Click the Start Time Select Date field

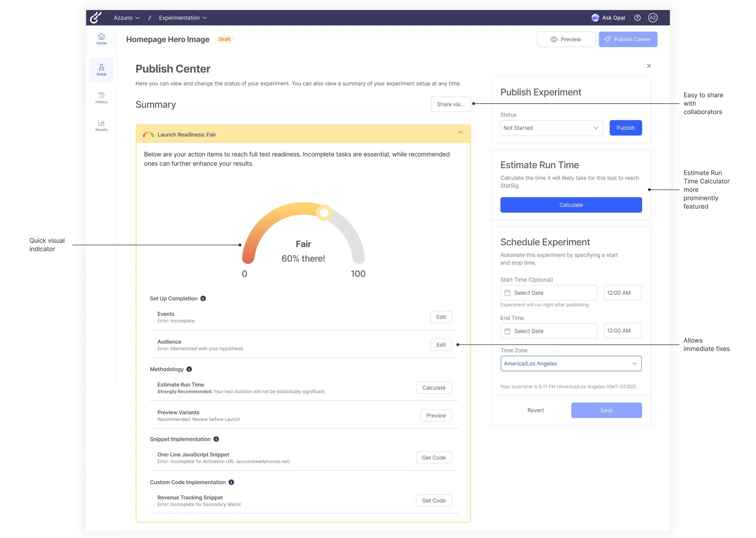point(549,293)
